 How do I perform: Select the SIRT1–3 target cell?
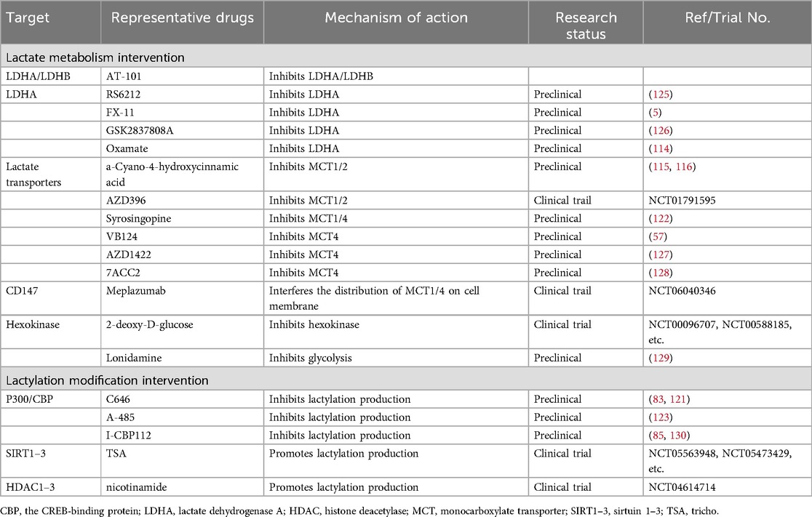click(x=51, y=461)
